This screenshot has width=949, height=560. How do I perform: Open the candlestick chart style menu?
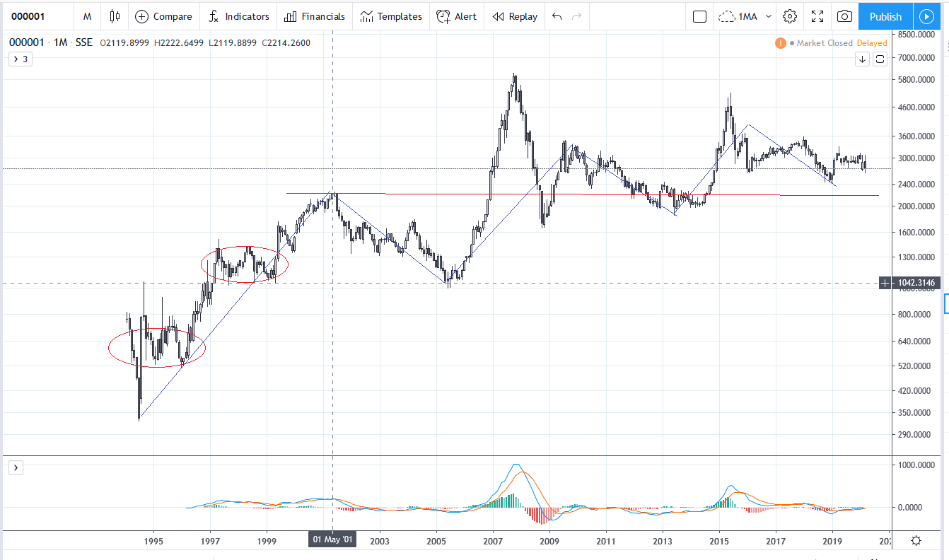pos(115,16)
